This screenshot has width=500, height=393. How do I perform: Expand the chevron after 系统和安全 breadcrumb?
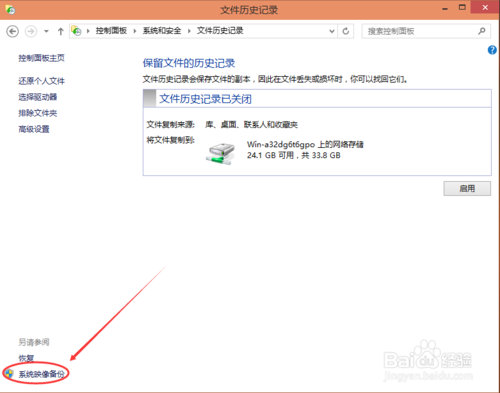(x=189, y=31)
